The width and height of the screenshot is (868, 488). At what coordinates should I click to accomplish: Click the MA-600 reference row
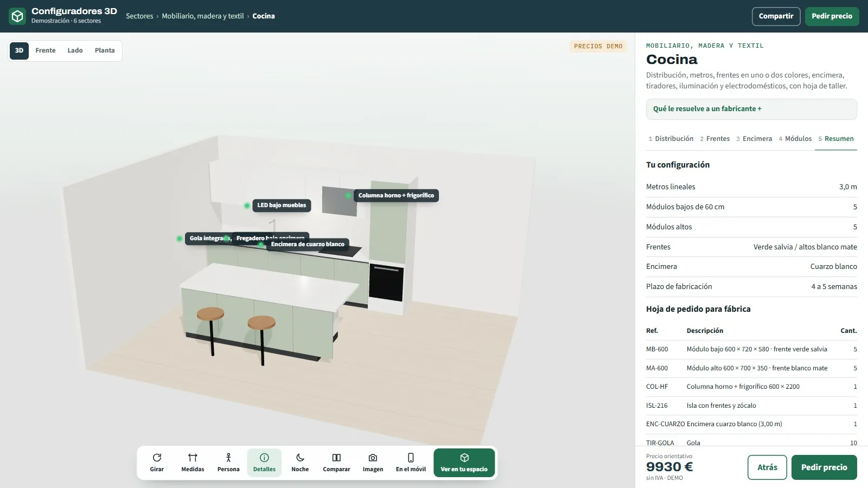pos(751,368)
